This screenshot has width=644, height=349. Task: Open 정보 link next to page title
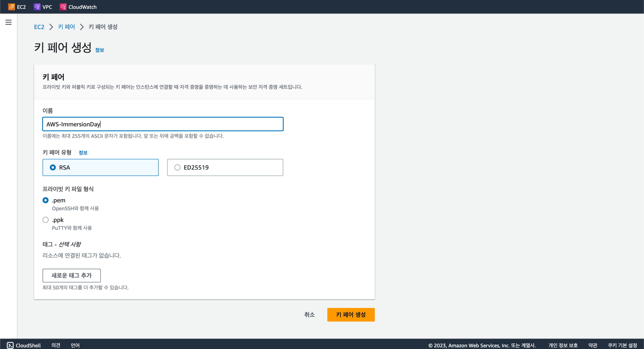100,50
